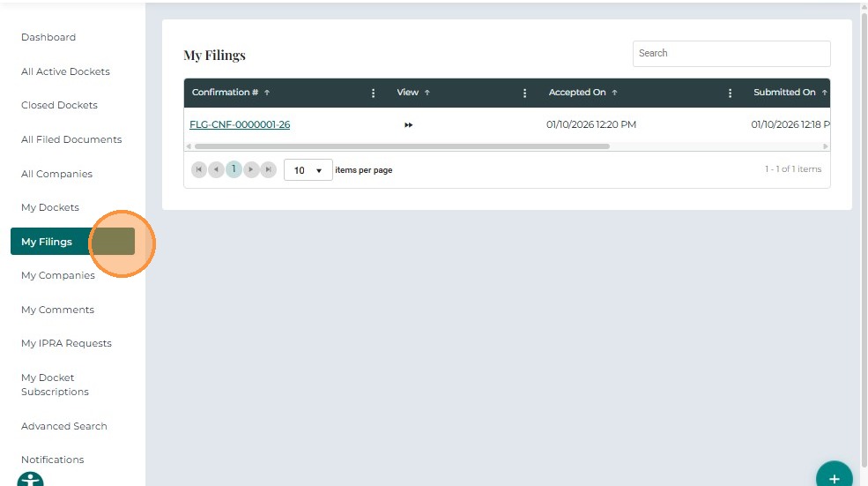Click into the My Filings search field
The width and height of the screenshot is (868, 486).
click(x=731, y=54)
